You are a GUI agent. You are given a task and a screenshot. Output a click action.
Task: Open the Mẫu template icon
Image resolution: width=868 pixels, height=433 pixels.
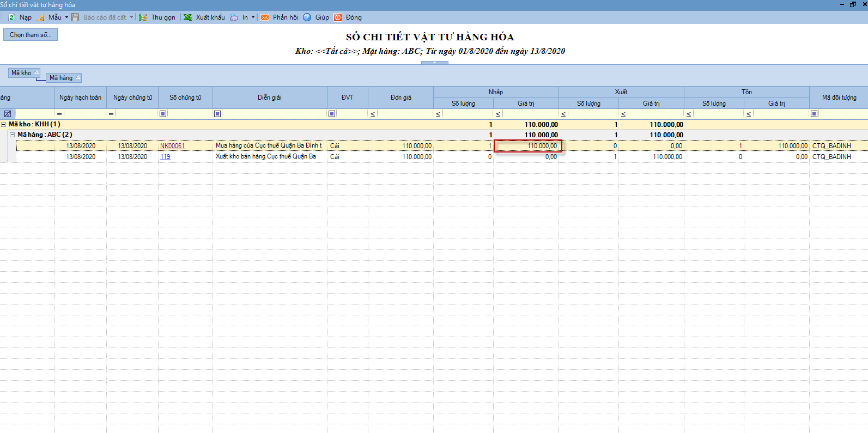[41, 17]
